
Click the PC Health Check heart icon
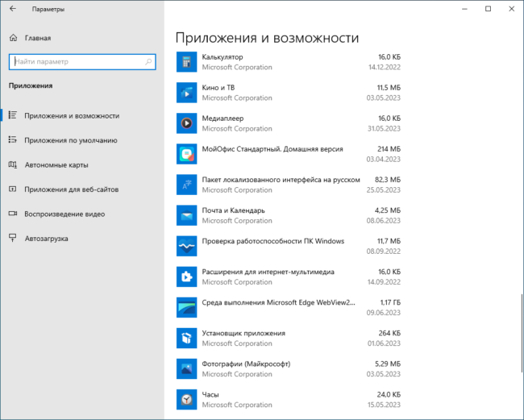[x=186, y=246]
